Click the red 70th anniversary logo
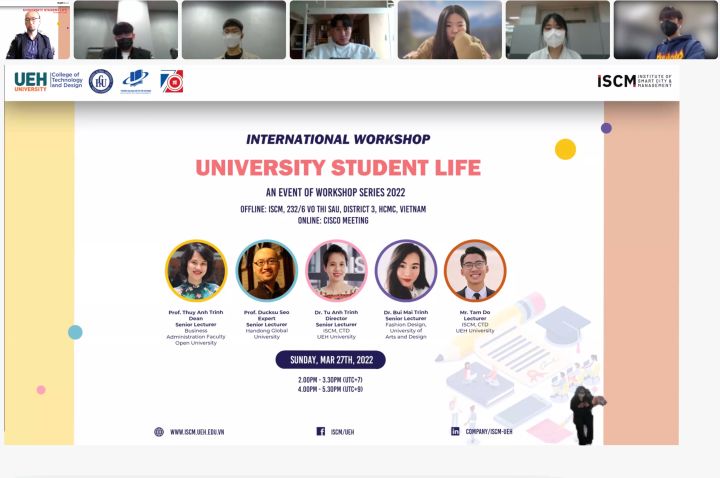 pos(172,81)
